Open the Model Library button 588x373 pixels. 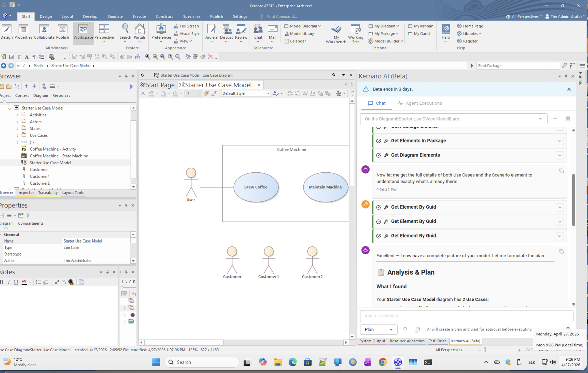[x=299, y=34]
